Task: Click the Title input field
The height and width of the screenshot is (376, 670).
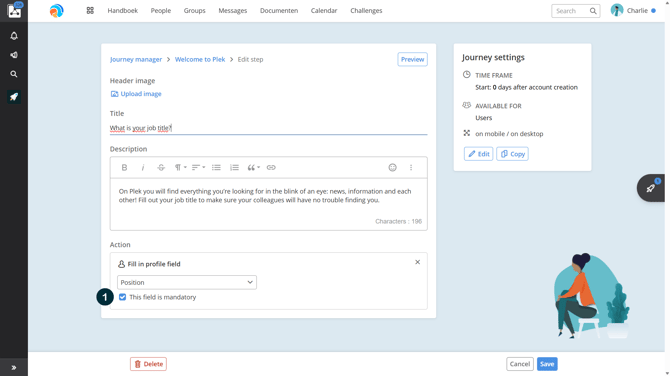Action: click(x=268, y=128)
